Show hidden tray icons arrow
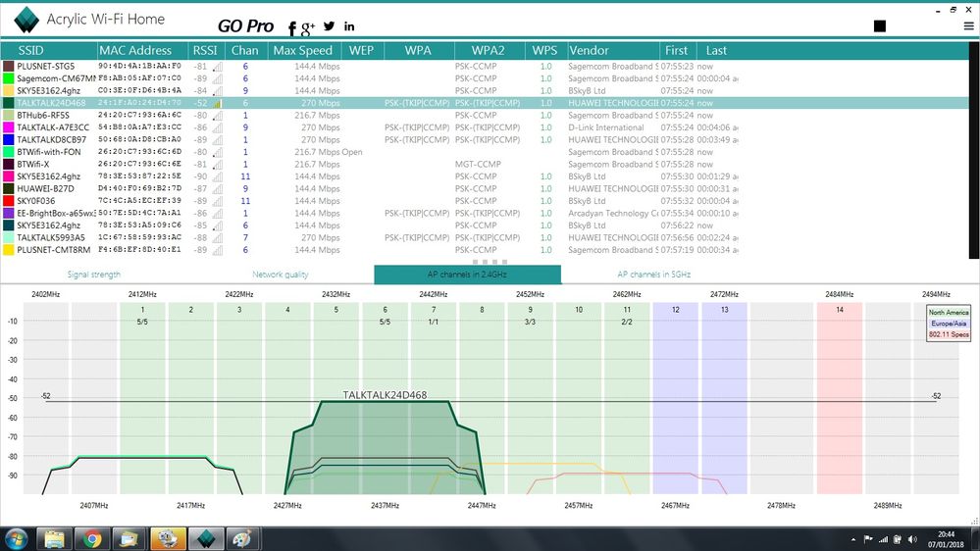Image resolution: width=980 pixels, height=551 pixels. [853, 539]
